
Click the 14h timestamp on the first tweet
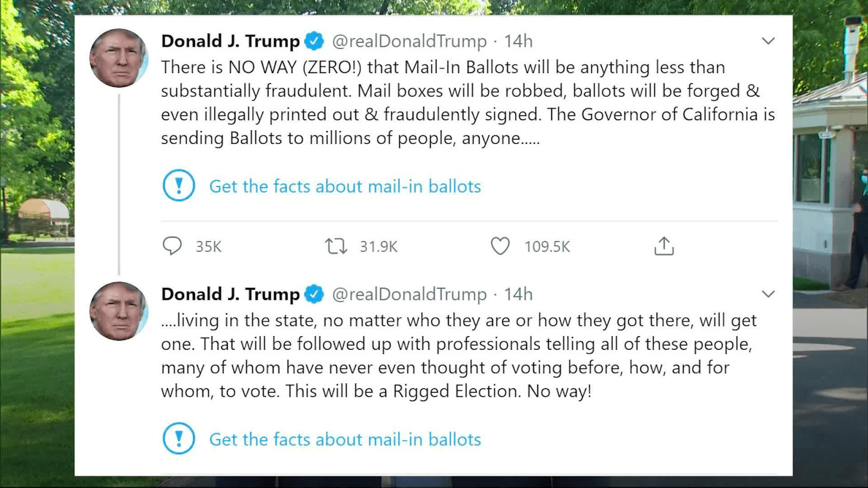[x=518, y=41]
